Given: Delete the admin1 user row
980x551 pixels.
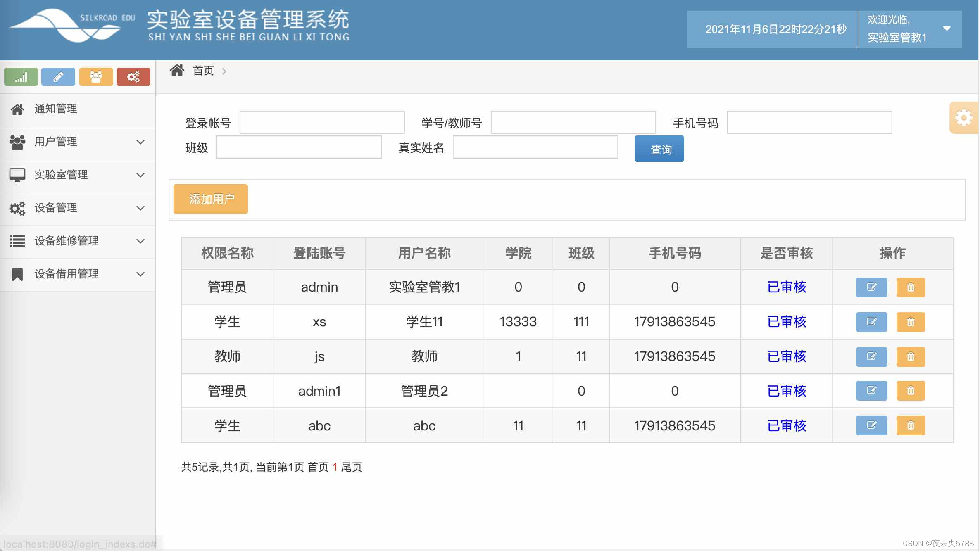Looking at the screenshot, I should coord(910,390).
